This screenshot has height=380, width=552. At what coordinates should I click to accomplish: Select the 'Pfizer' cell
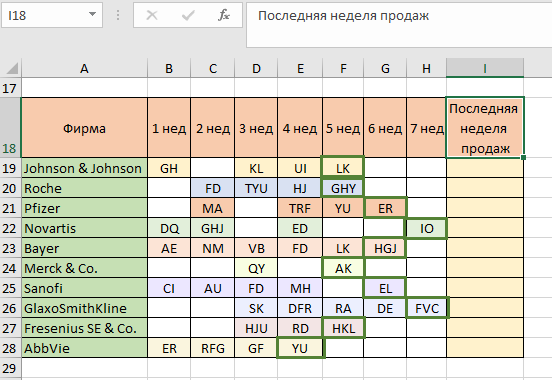click(84, 208)
